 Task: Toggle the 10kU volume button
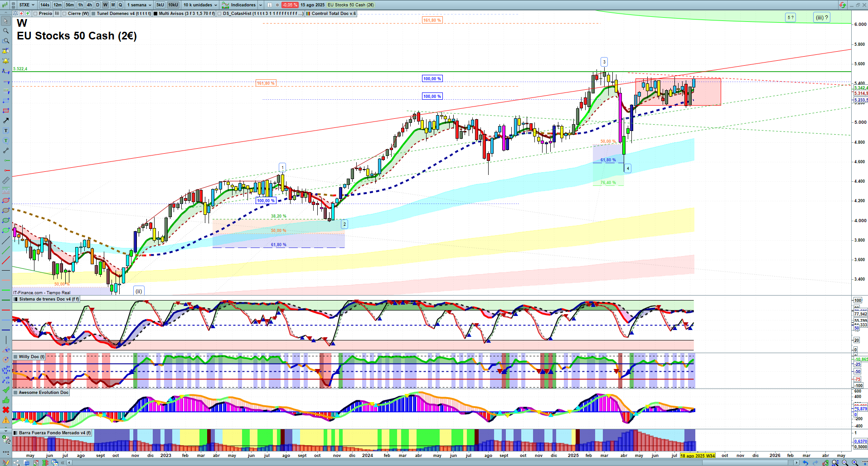pyautogui.click(x=173, y=5)
